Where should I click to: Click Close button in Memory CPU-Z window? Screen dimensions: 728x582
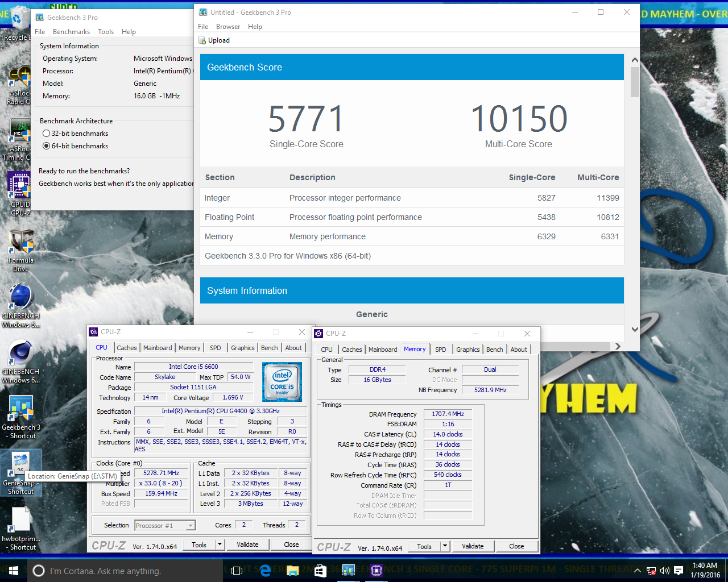tap(516, 546)
